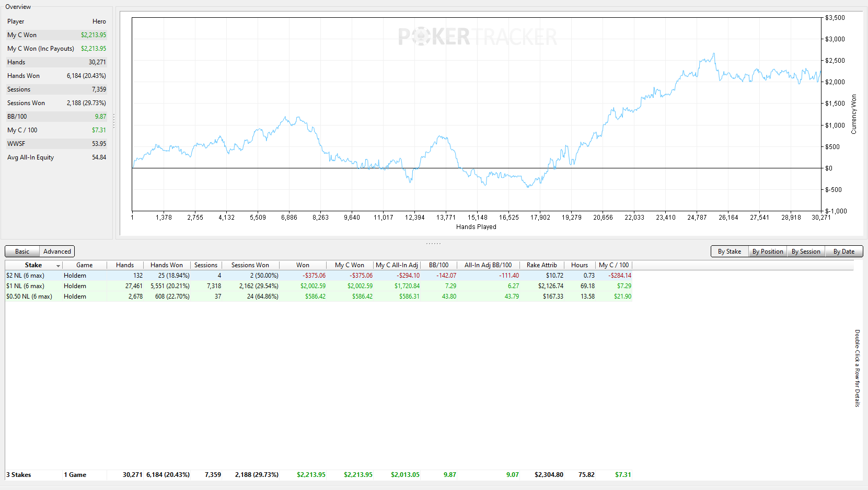Select the By Session report tab
The width and height of the screenshot is (868, 490).
pos(806,252)
